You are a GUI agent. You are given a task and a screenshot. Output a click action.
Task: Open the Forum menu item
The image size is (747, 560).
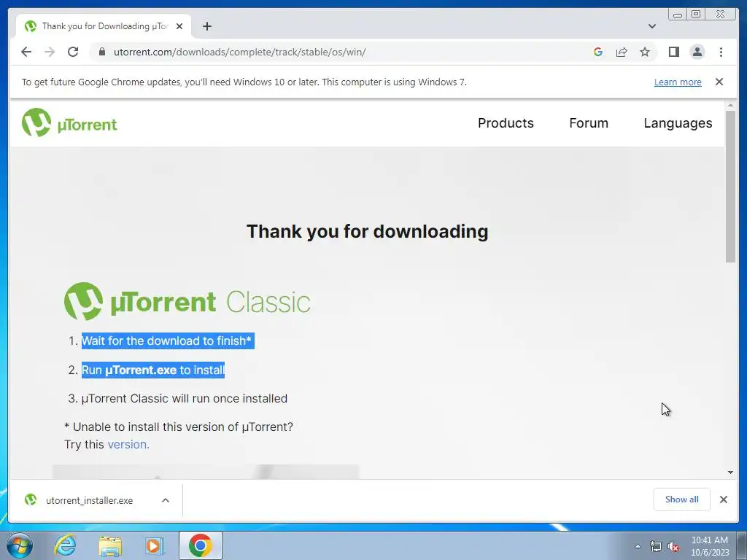[589, 122]
